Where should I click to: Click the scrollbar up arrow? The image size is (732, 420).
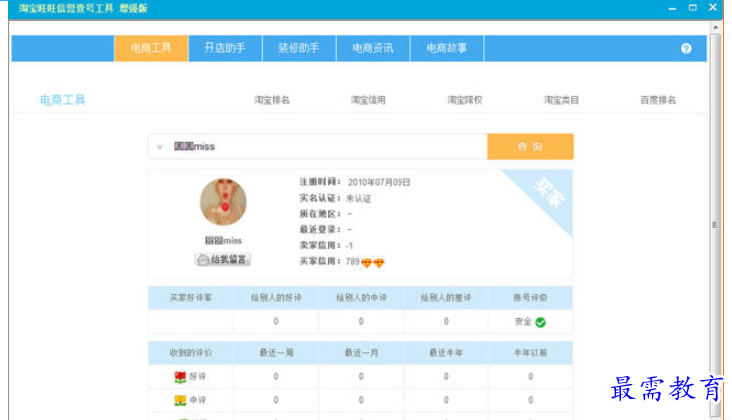coord(715,28)
